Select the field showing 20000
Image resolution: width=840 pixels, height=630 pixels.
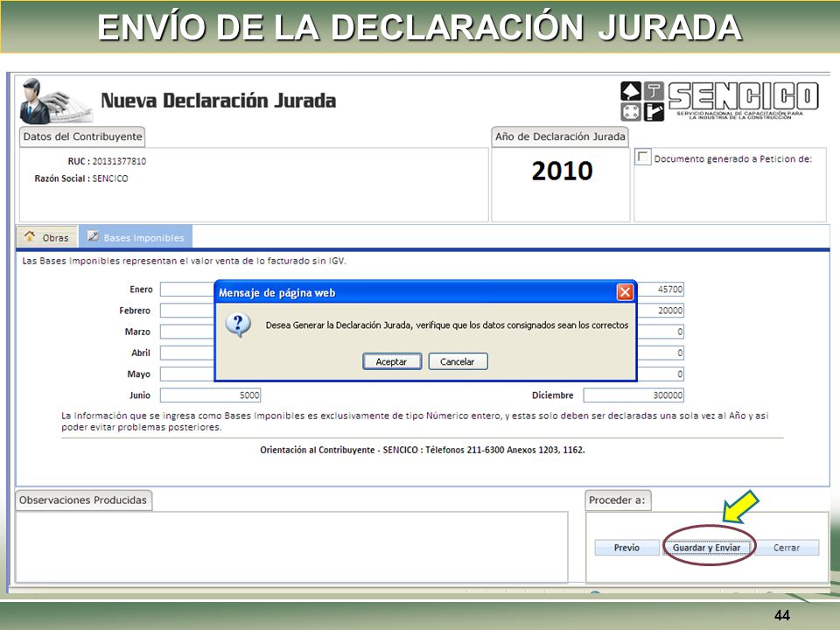[661, 310]
